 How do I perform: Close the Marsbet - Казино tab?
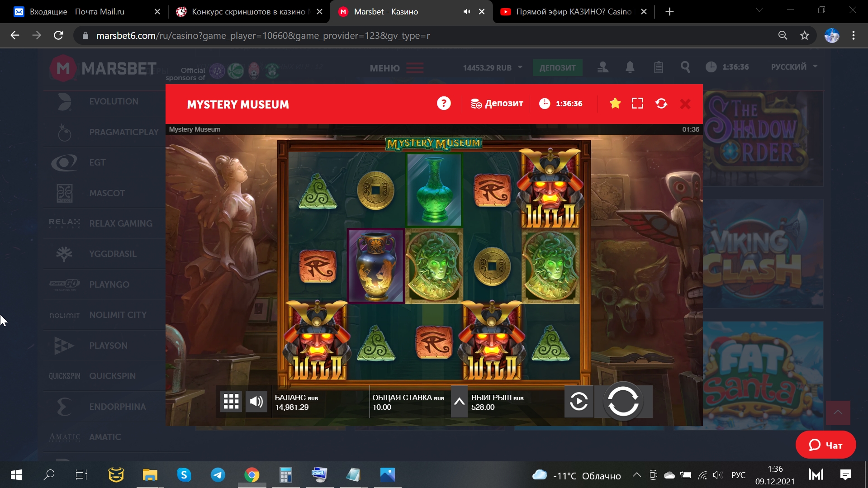(x=482, y=12)
